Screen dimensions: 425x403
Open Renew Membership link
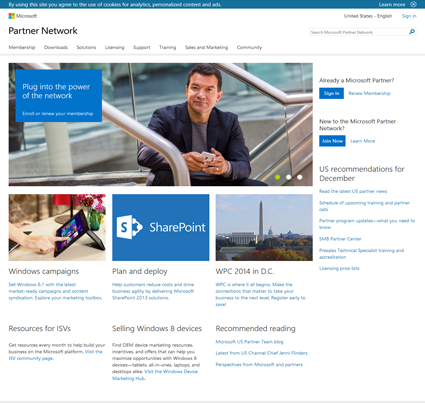(x=369, y=93)
